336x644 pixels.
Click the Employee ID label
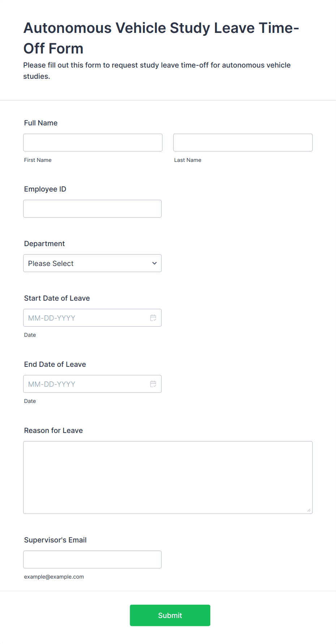[45, 189]
